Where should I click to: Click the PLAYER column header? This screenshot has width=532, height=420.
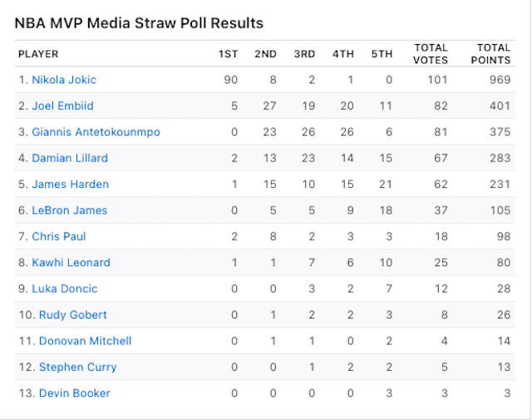[x=38, y=54]
